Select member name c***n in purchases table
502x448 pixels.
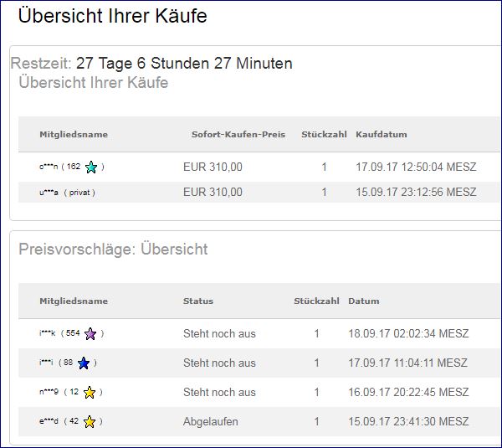click(47, 167)
